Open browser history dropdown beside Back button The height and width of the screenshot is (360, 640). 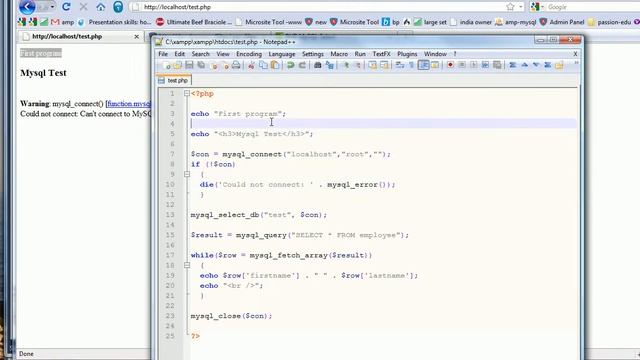(x=52, y=7)
